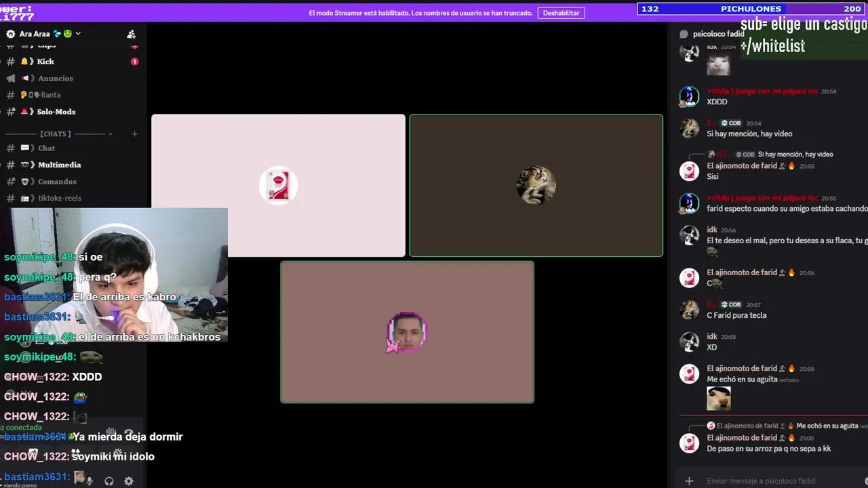Viewport: 868px width, 488px height.
Task: Click the plus attach icon in message box
Action: (x=689, y=481)
